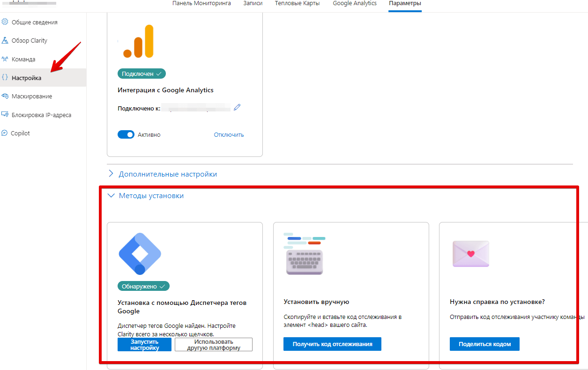This screenshot has height=370, width=588.
Task: Toggle the Активно switch off
Action: [126, 134]
